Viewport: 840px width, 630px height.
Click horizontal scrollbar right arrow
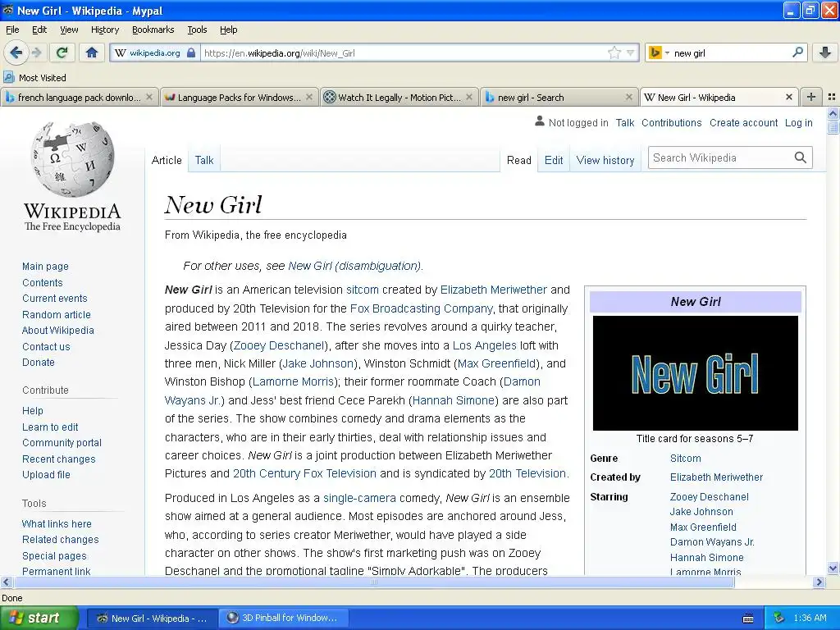[x=819, y=582]
